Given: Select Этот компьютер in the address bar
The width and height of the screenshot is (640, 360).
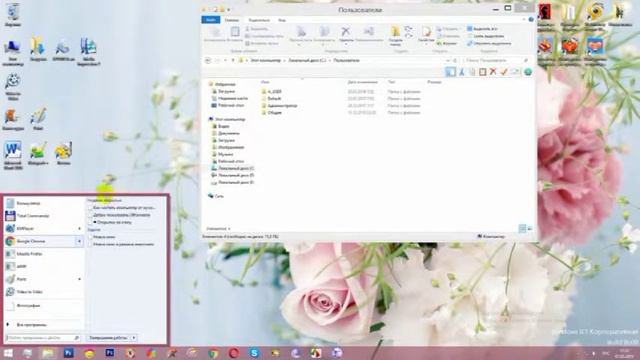Looking at the screenshot, I should pos(265,60).
